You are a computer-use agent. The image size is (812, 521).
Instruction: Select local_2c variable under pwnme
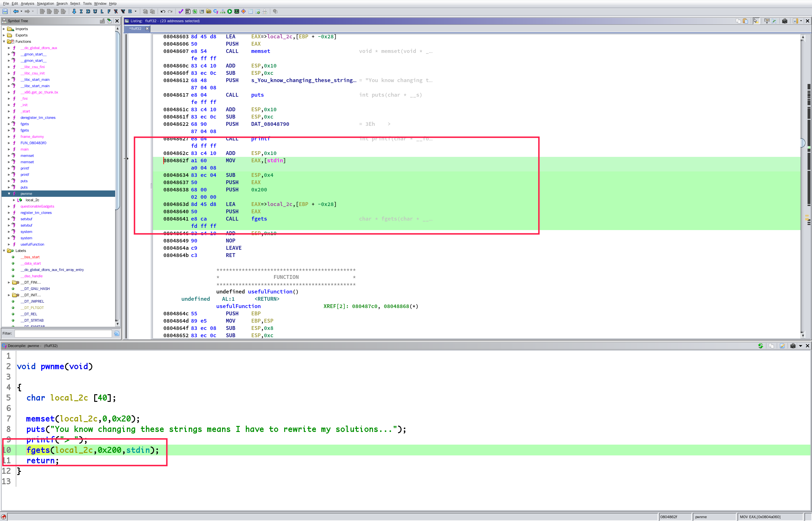(x=32, y=200)
